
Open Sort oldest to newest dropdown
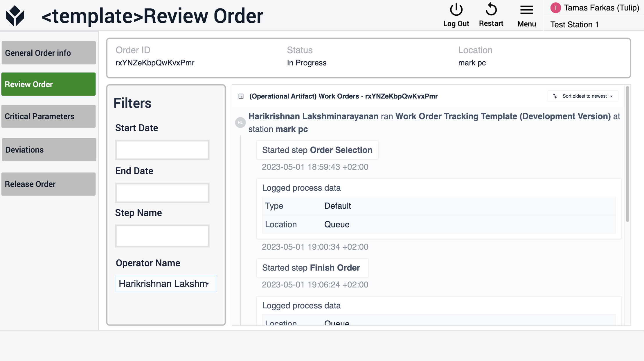(x=583, y=96)
